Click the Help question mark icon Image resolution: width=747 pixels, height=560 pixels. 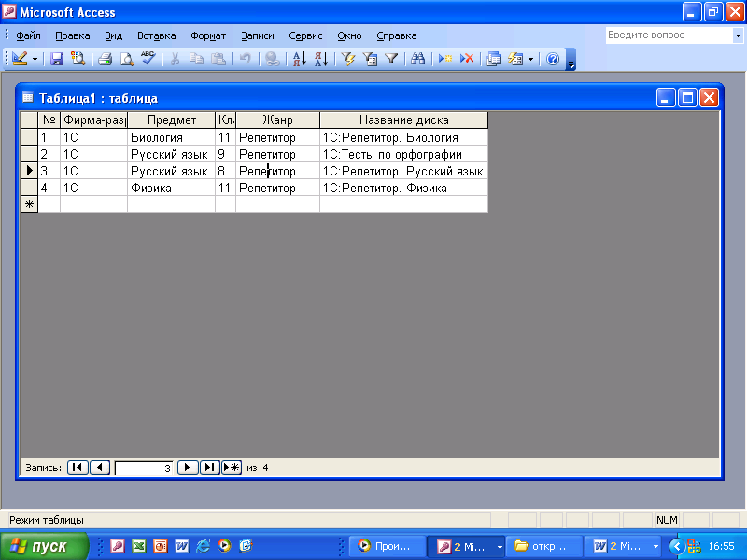click(553, 59)
